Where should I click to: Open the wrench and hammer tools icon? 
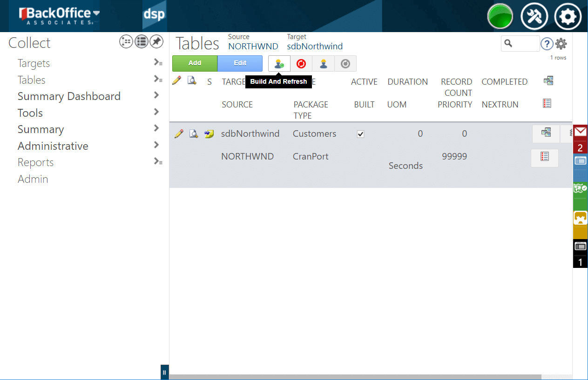(534, 17)
